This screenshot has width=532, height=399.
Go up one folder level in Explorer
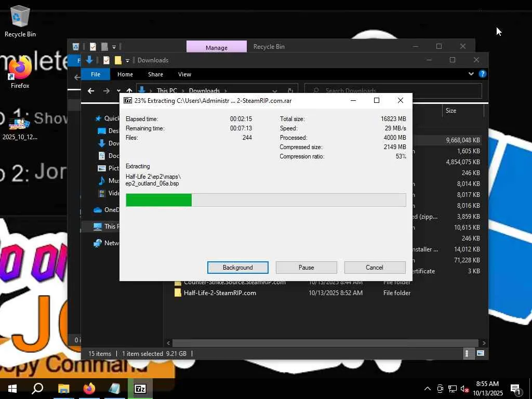coord(129,90)
